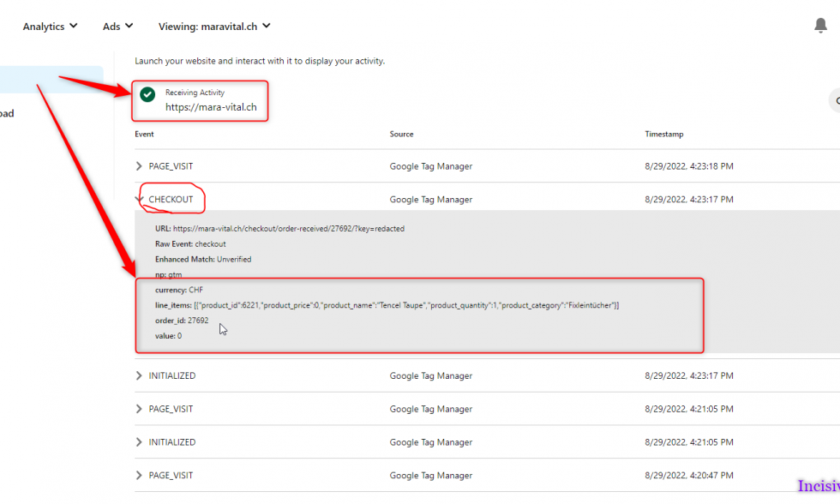Open the notifications bell icon

tap(820, 26)
